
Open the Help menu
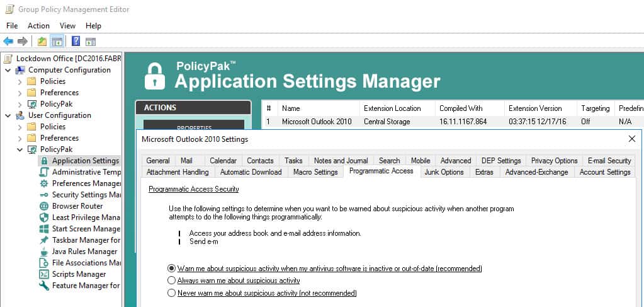click(93, 25)
